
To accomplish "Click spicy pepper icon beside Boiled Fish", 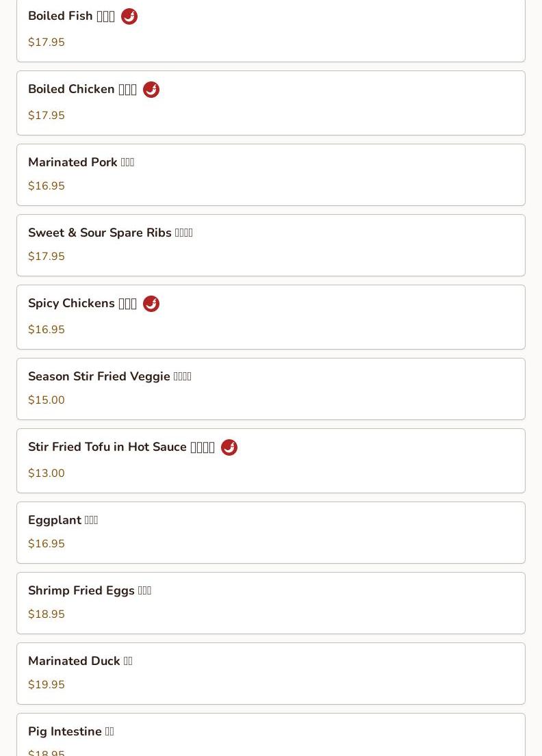I will click(129, 16).
